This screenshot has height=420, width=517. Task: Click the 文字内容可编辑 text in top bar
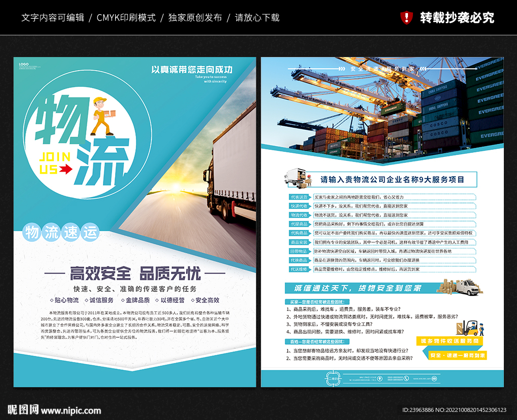(53, 18)
